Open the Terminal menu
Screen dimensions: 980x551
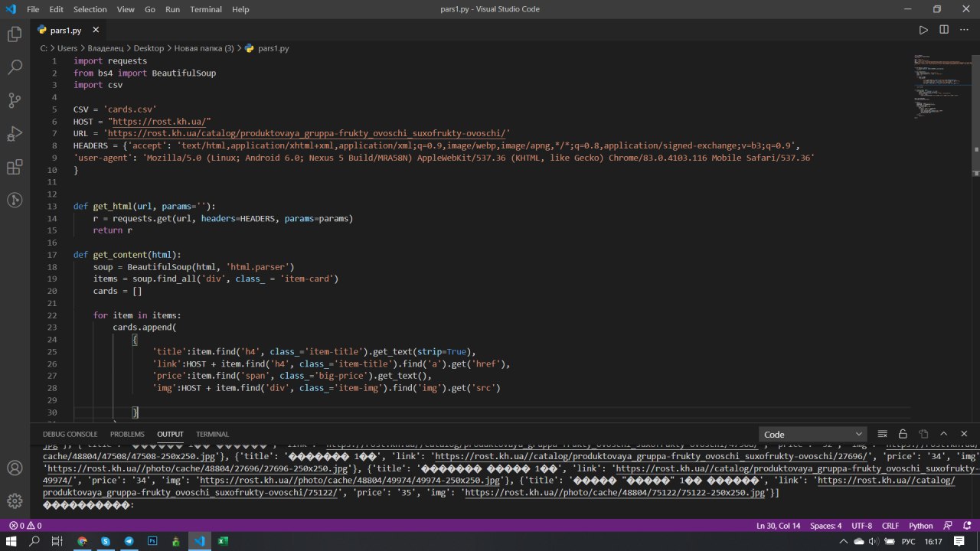pos(206,9)
